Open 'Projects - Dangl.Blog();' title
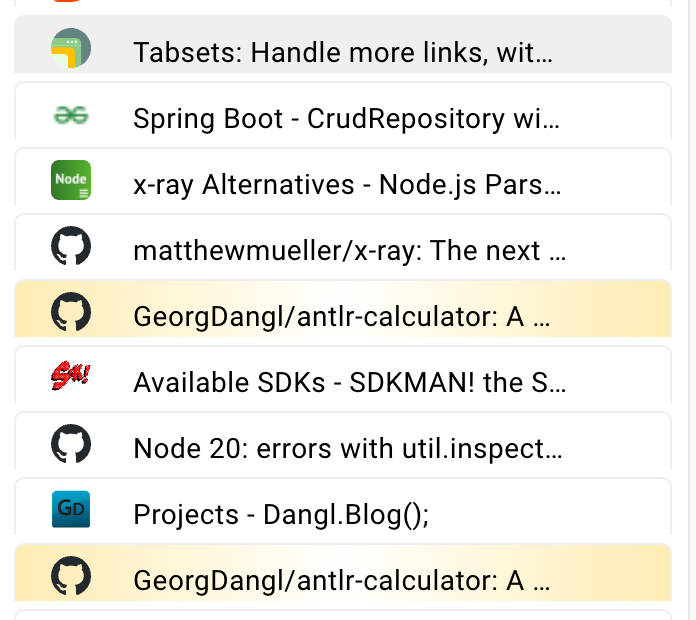 (281, 515)
